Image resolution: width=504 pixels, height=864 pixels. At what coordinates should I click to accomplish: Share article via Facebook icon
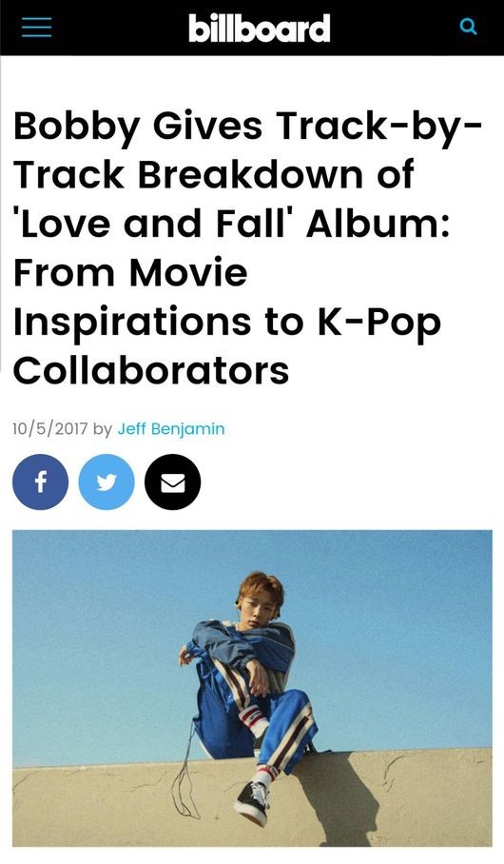(x=40, y=482)
